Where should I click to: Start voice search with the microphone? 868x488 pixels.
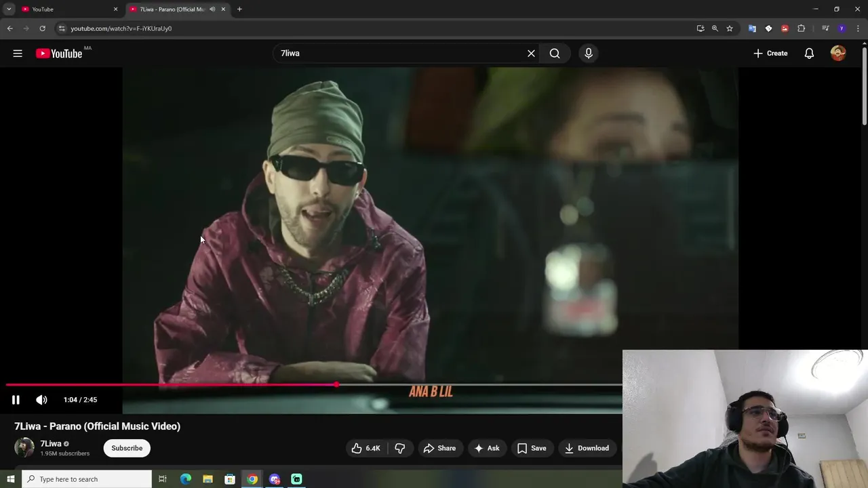589,54
